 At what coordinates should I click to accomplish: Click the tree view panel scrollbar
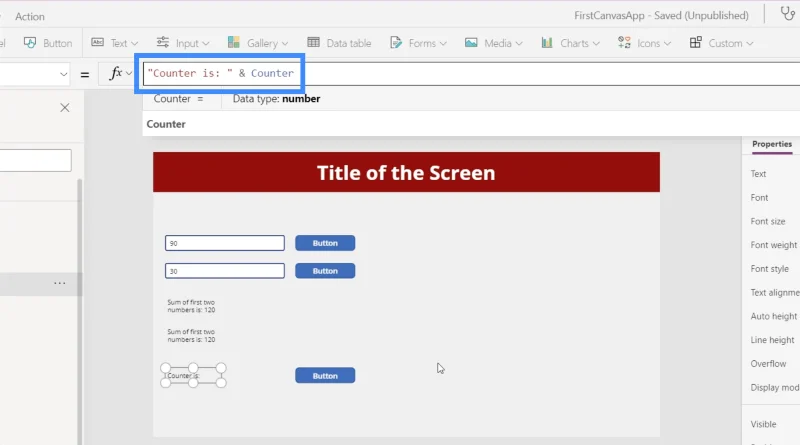click(x=80, y=311)
